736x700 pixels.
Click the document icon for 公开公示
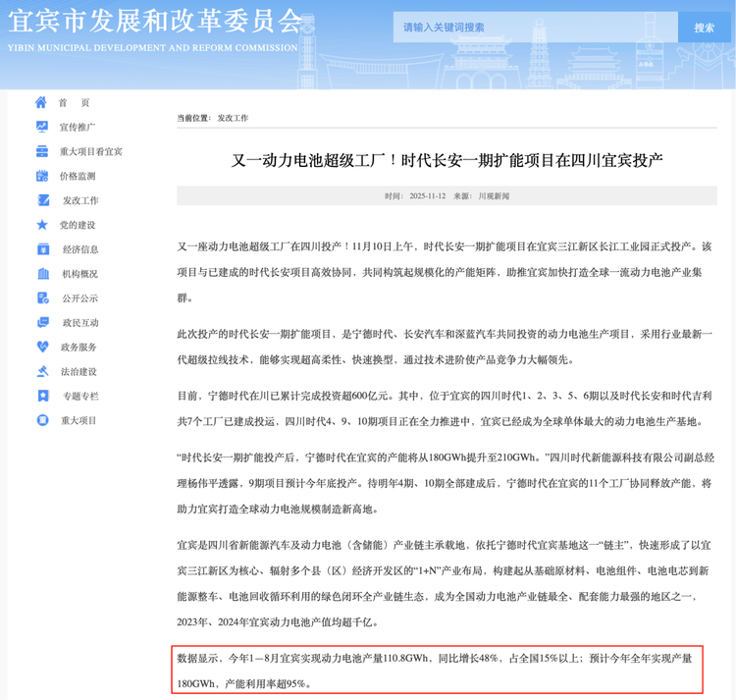[x=42, y=297]
